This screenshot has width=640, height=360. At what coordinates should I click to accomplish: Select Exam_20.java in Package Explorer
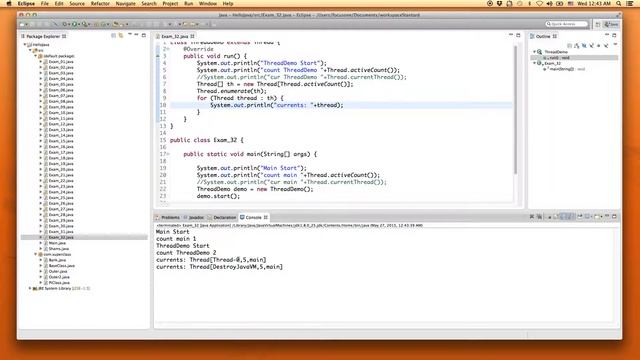coord(61,169)
